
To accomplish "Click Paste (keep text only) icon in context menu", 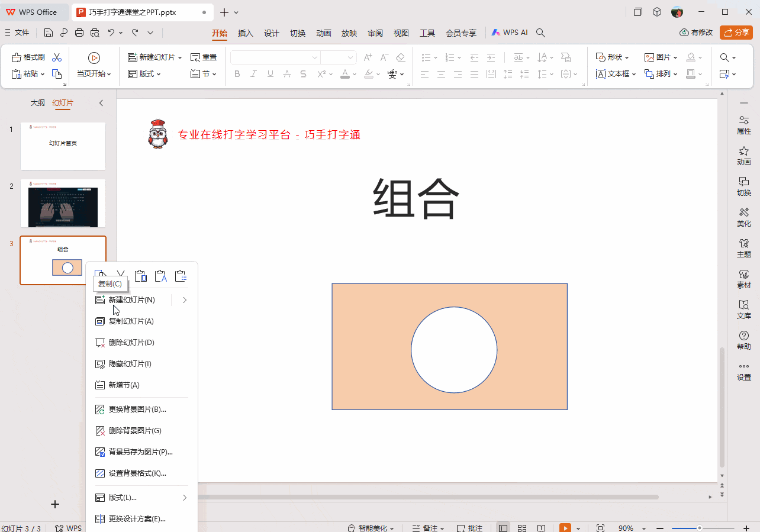I will (x=160, y=276).
